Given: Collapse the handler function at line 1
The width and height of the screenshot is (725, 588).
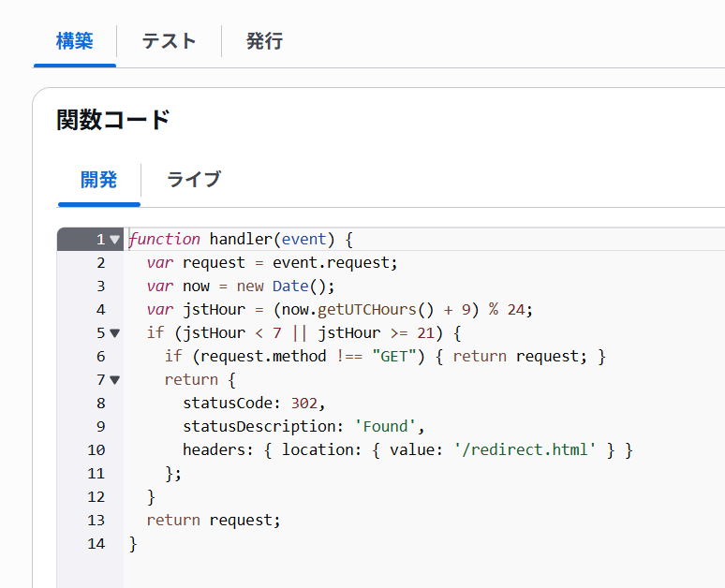Looking at the screenshot, I should pos(115,240).
